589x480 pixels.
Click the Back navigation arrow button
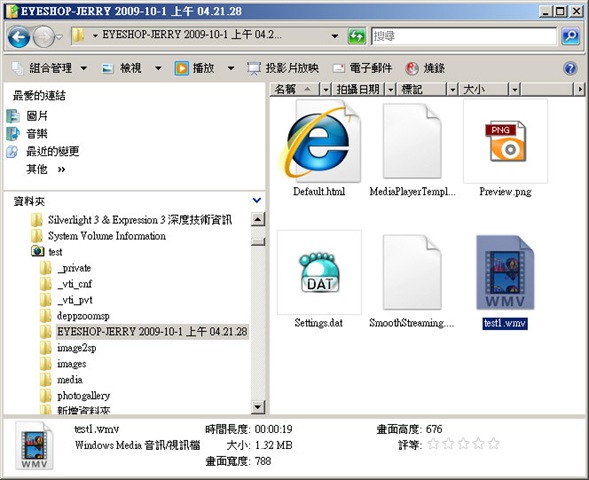click(x=19, y=36)
